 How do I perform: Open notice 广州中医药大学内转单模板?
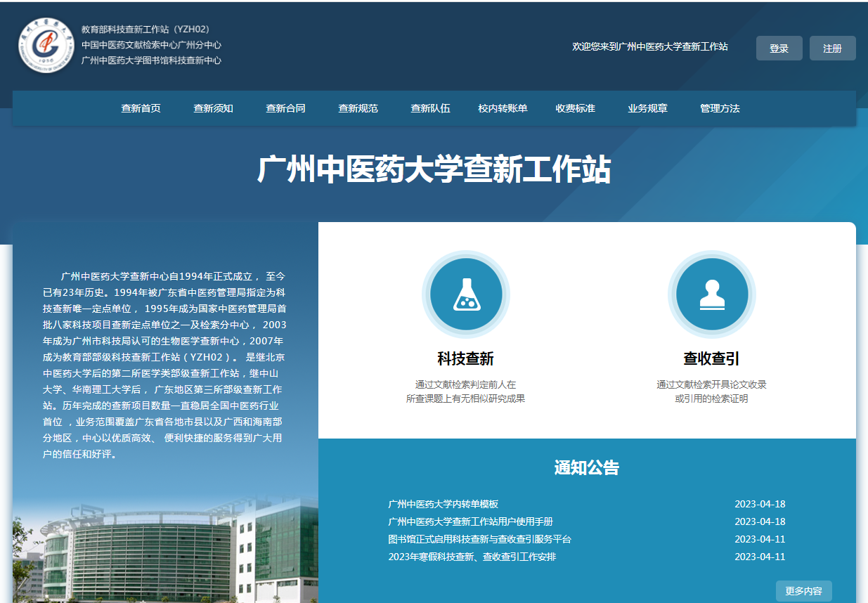click(x=443, y=504)
